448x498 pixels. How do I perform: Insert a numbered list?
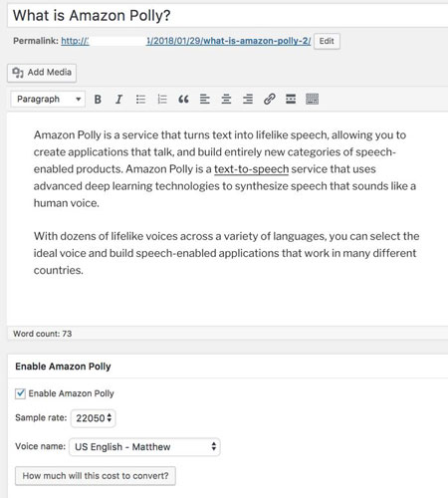(x=162, y=100)
